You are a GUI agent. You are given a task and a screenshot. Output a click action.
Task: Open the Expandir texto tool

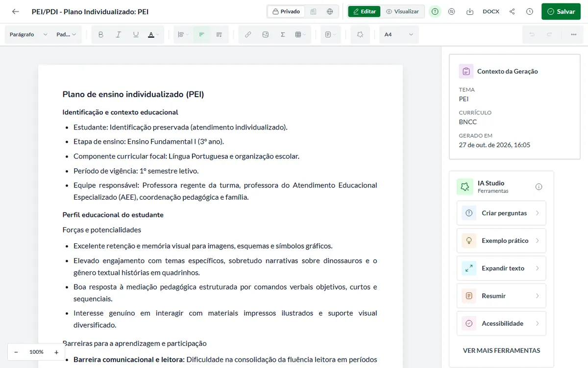501,268
